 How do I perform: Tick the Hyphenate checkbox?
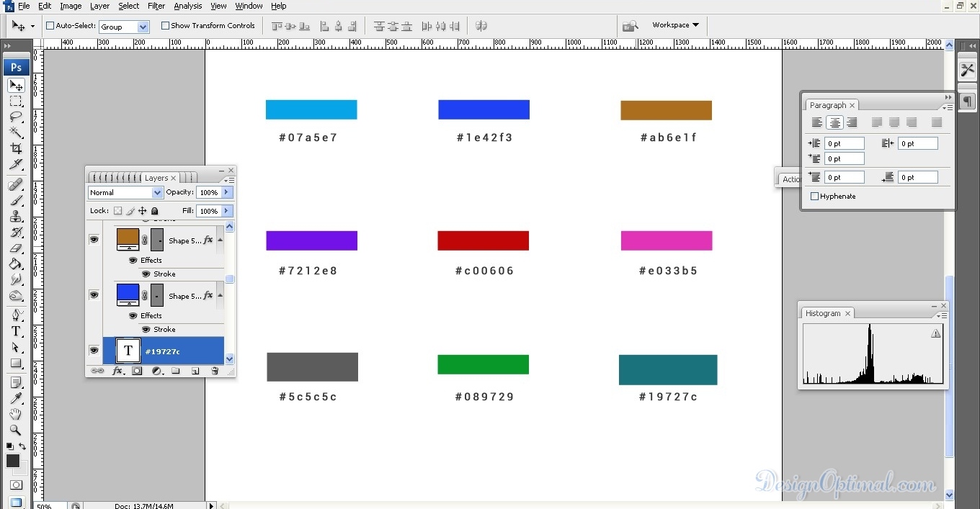(815, 196)
